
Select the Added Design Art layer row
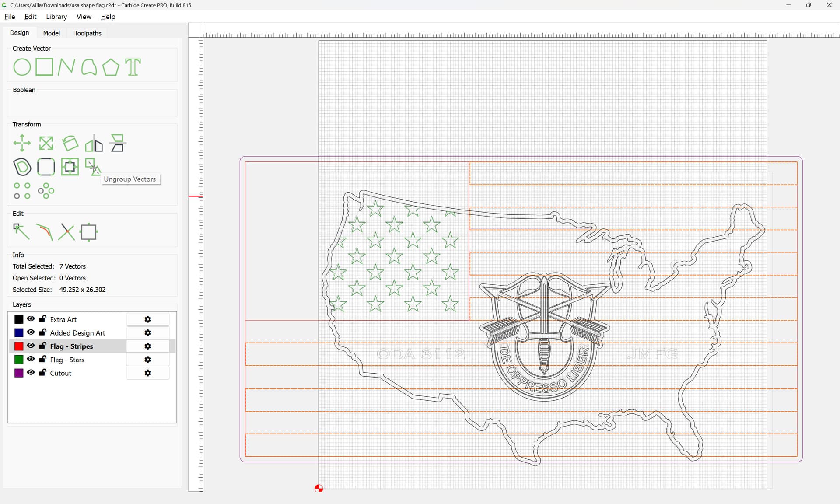92,333
